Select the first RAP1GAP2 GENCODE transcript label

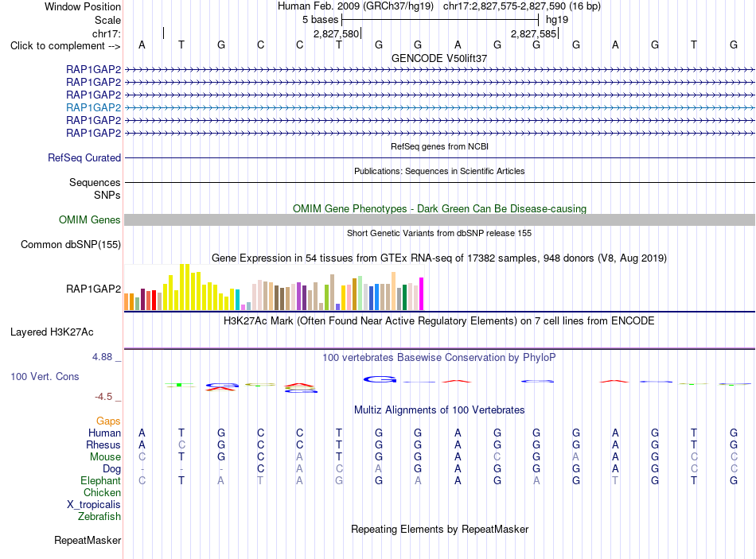94,69
